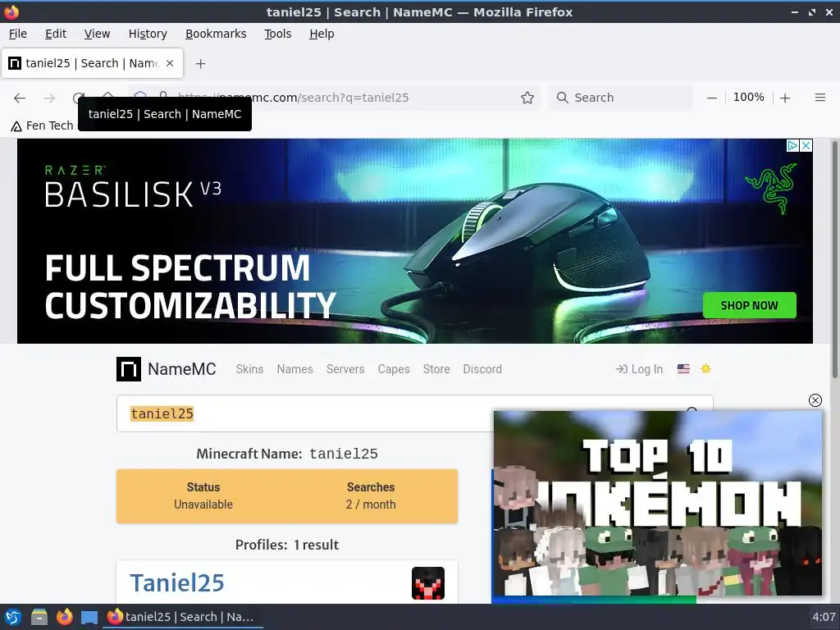Click the NameMC logo icon

(x=129, y=369)
